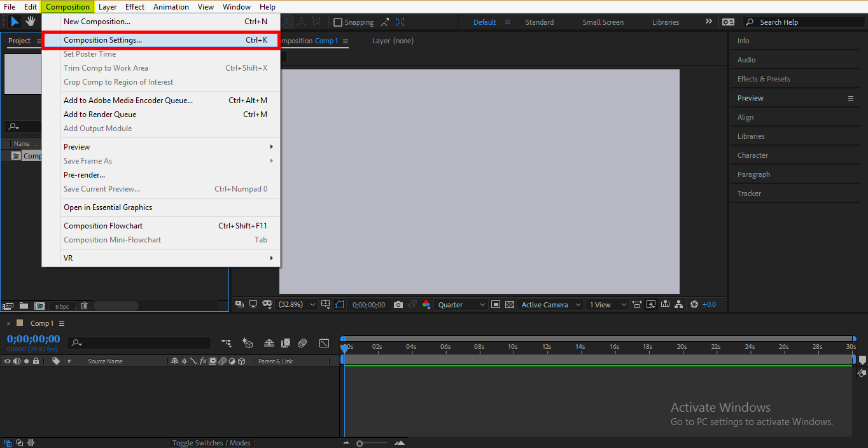The image size is (868, 448).
Task: Enable Motion Blur for the composition
Action: point(302,343)
